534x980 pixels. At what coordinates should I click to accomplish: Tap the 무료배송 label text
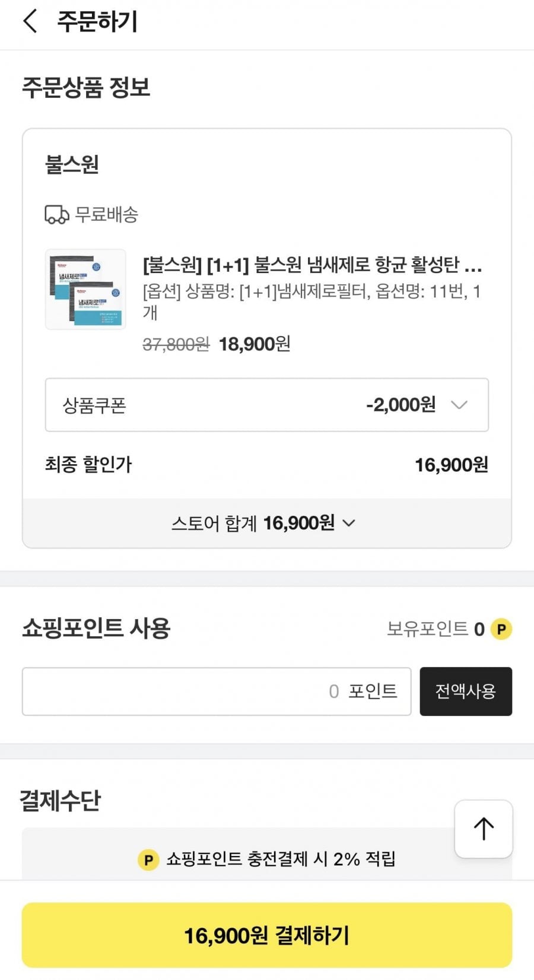click(107, 214)
